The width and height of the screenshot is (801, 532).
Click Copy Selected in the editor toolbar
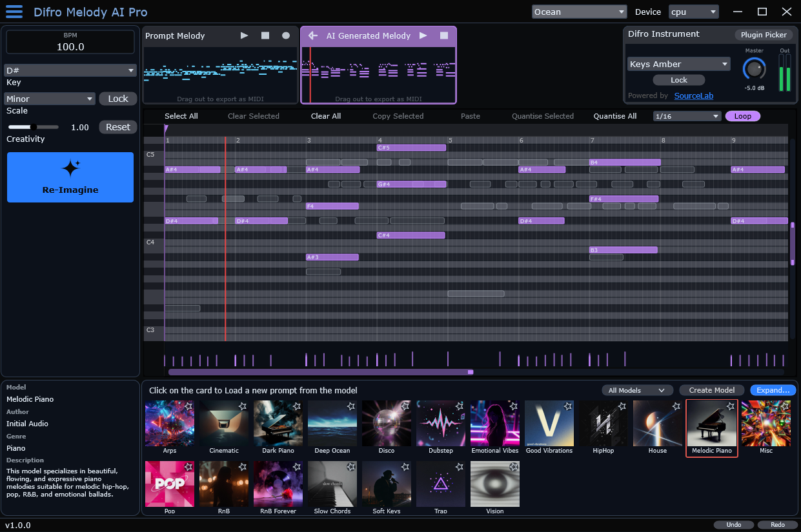pos(398,116)
